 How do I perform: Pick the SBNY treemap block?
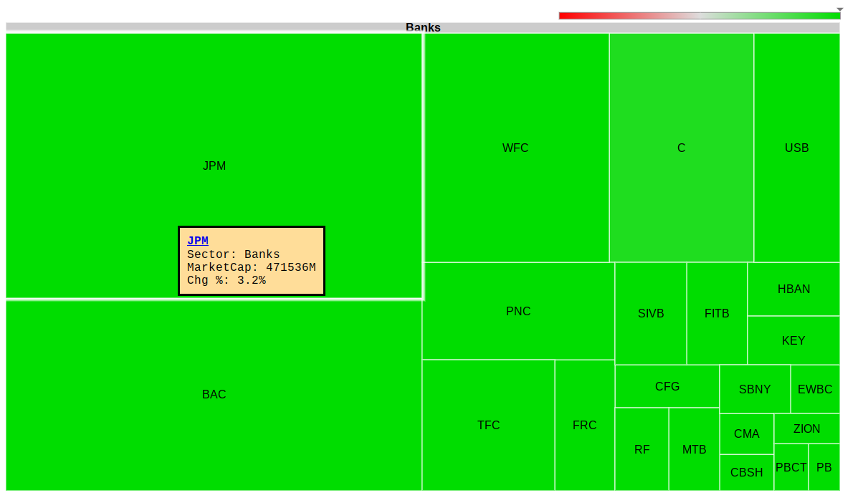coord(755,389)
